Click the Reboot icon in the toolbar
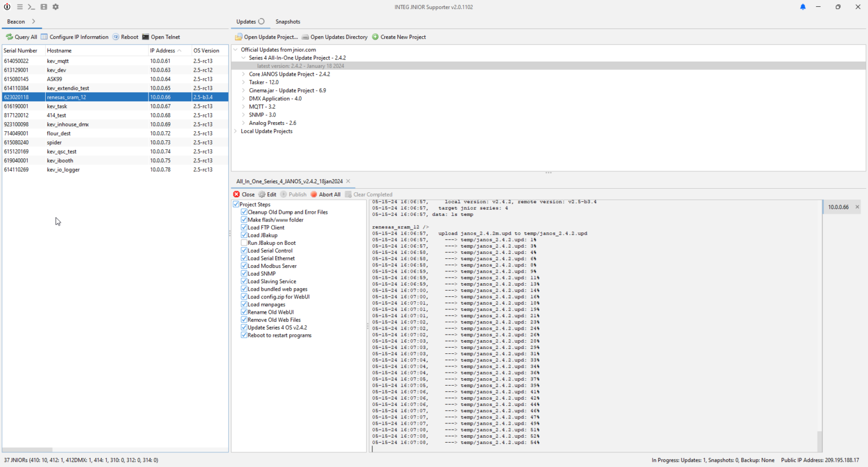This screenshot has height=467, width=868. pos(116,37)
